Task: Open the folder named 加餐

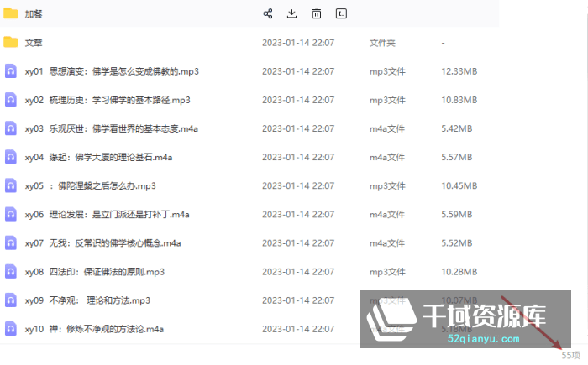Action: click(34, 14)
